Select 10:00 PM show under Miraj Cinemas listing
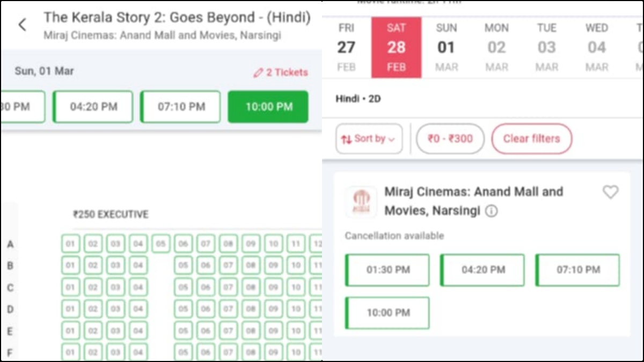 [387, 313]
